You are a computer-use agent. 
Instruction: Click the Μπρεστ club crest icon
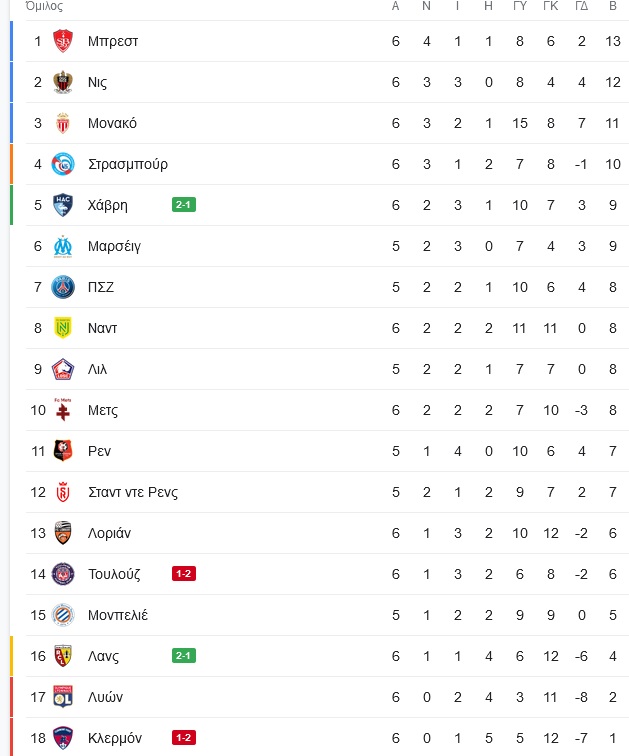tap(63, 41)
